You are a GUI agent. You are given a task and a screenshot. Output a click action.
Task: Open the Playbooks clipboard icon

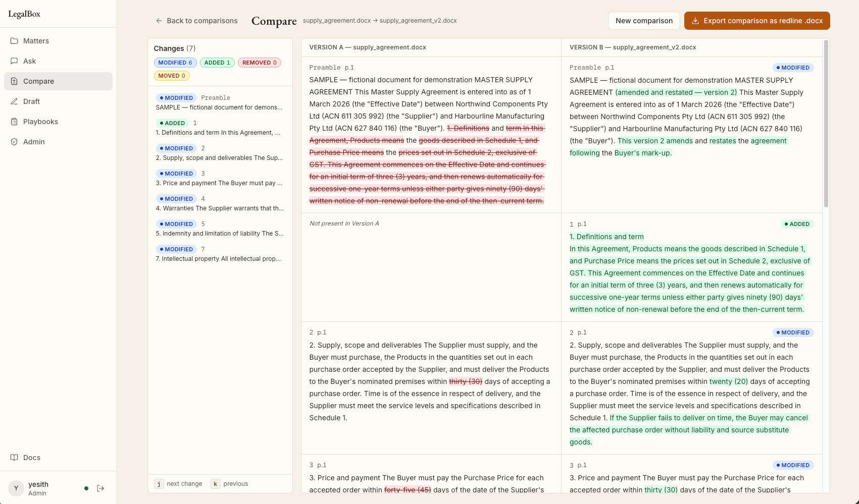[x=14, y=122]
